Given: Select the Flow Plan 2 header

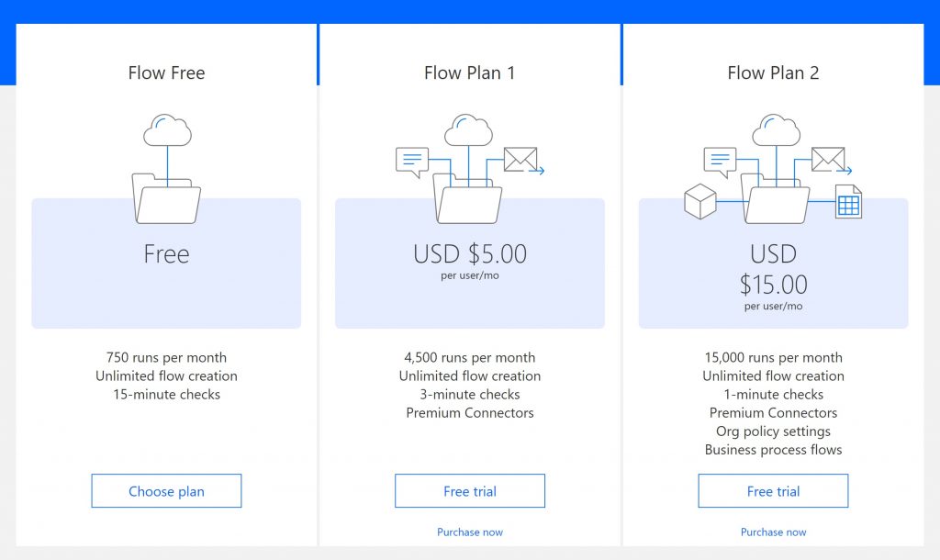Looking at the screenshot, I should pyautogui.click(x=773, y=72).
